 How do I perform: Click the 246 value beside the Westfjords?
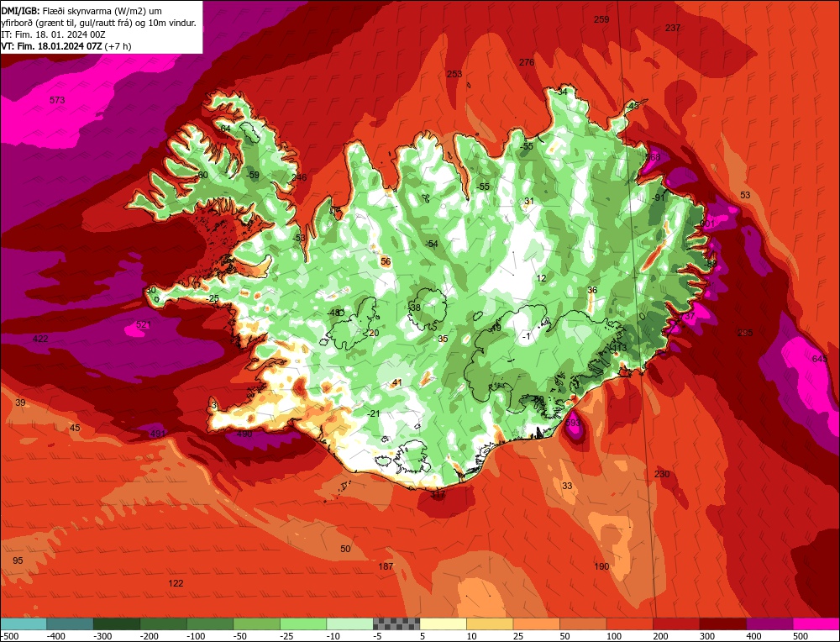tap(299, 177)
